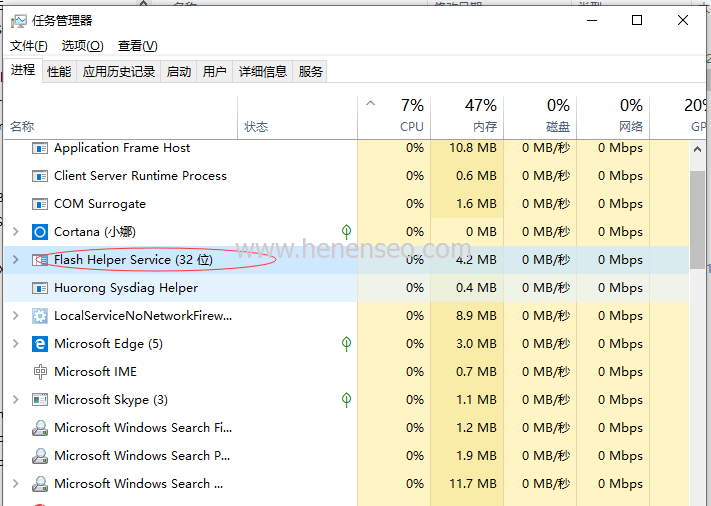Click the Microsoft Edge process icon
The image size is (711, 506).
[x=40, y=344]
